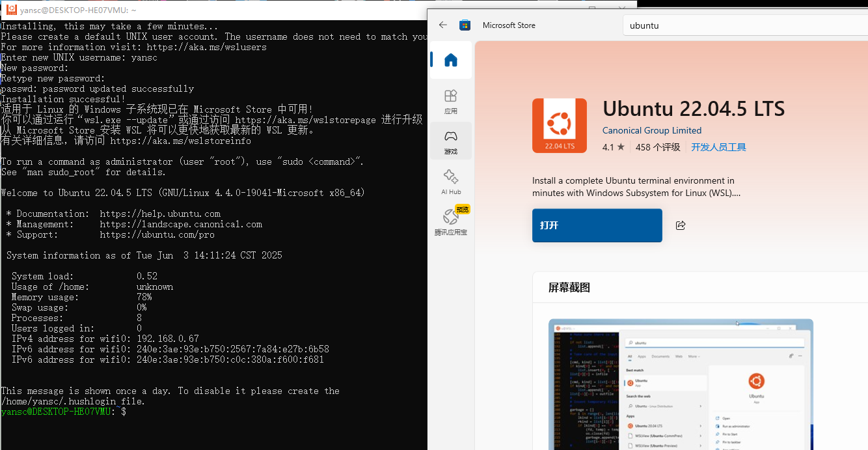The image size is (868, 450).
Task: Click the Ubuntu icon in terminal title bar
Action: pos(11,10)
